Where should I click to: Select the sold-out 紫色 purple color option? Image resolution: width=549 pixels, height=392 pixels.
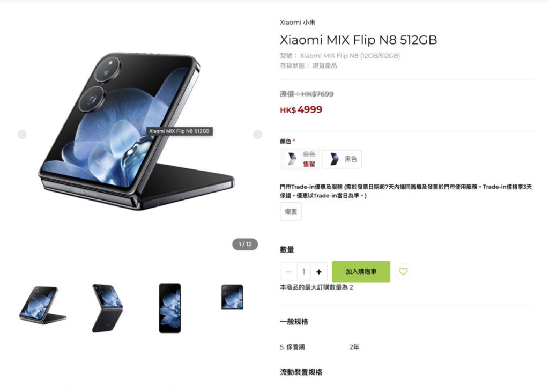point(300,159)
